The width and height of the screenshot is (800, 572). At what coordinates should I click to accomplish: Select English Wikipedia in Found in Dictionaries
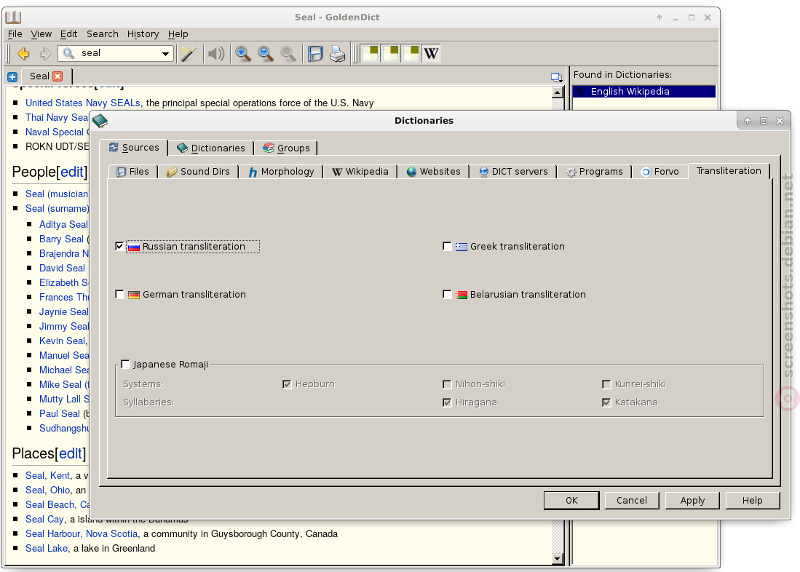click(644, 91)
